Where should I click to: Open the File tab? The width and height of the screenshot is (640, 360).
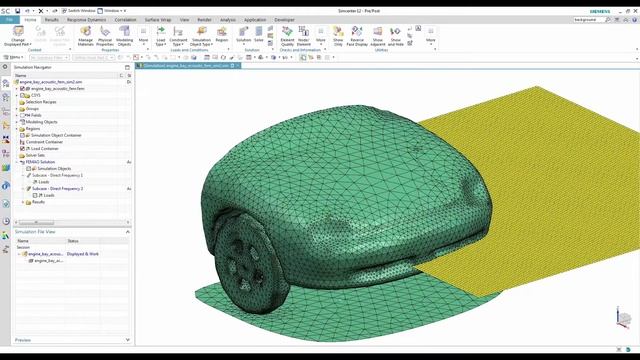tap(9, 20)
